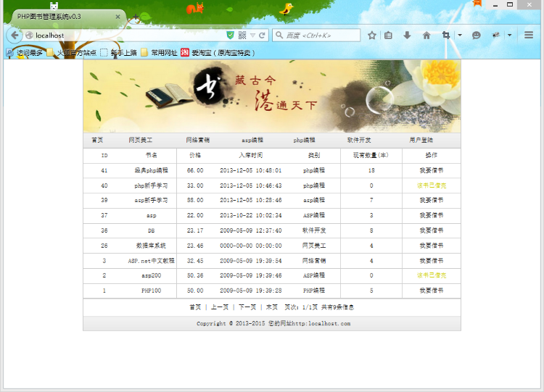Click 我要借书 for 经典php编程
This screenshot has width=544, height=392.
pos(432,170)
